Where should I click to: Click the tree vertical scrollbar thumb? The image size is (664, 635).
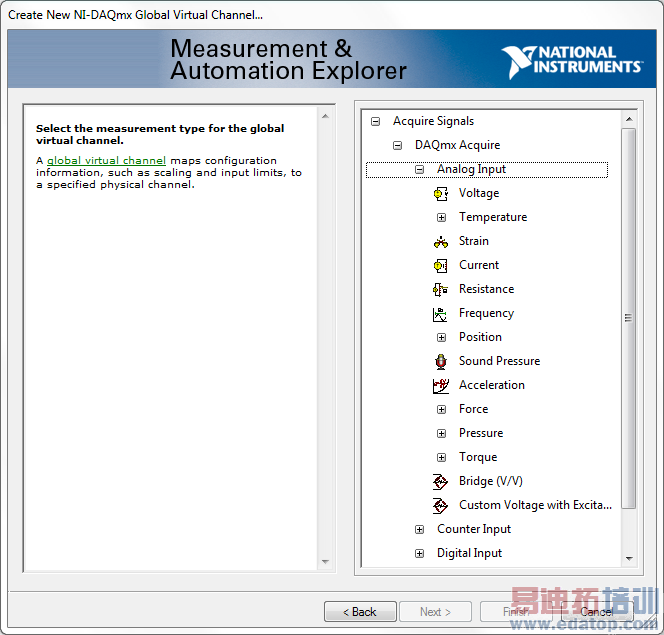click(x=628, y=318)
